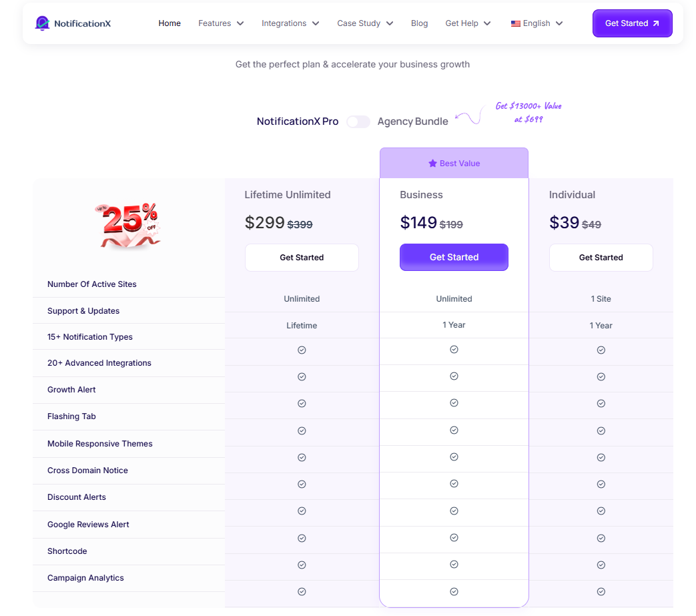
Task: Click the checkmark for Campaign Analytics under Business
Action: click(x=454, y=591)
